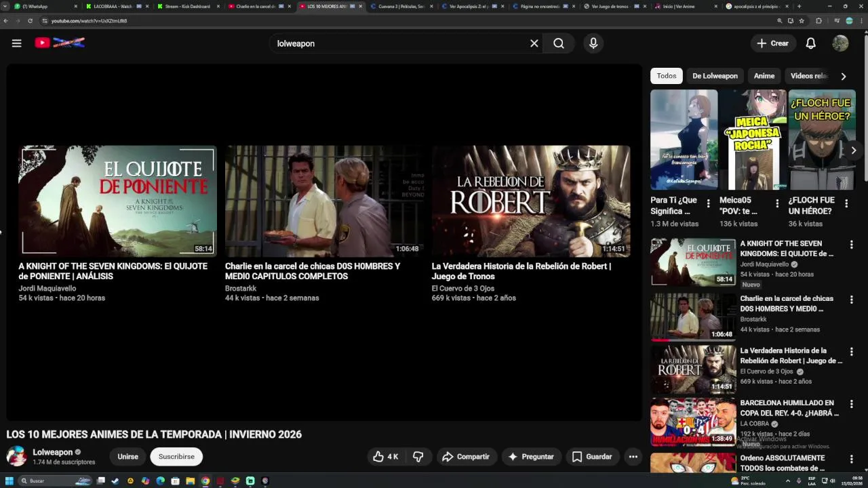Open the Crear button
This screenshot has width=868, height=488.
[x=773, y=43]
